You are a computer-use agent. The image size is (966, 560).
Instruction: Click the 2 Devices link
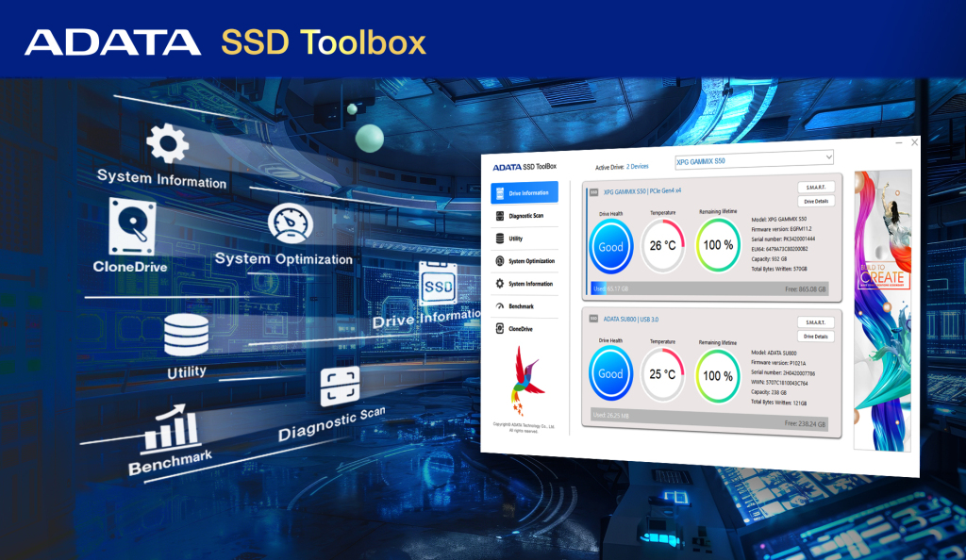(638, 166)
